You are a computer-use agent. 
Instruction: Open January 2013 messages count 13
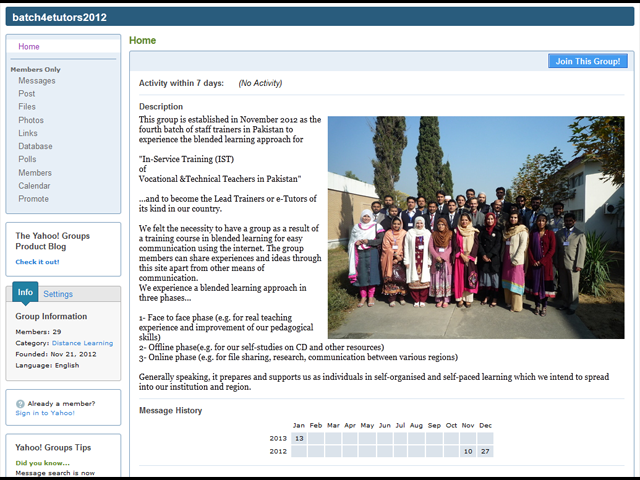tap(299, 438)
